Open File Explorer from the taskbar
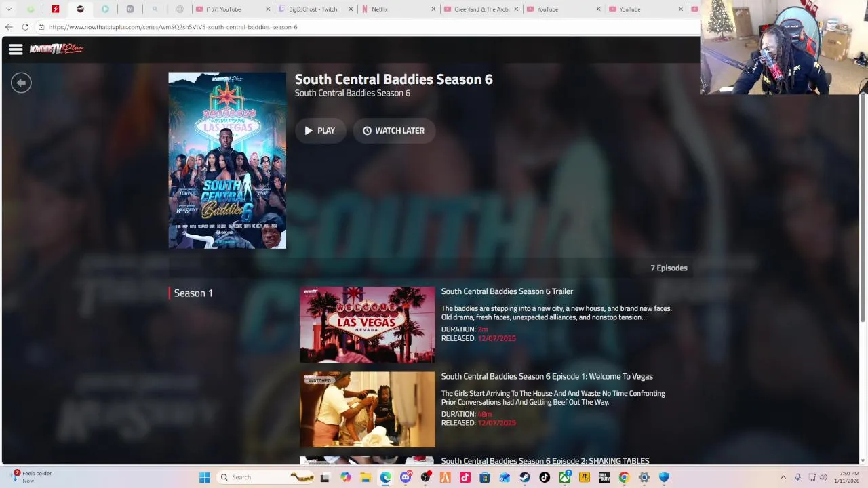Viewport: 868px width, 488px height. coord(365,477)
